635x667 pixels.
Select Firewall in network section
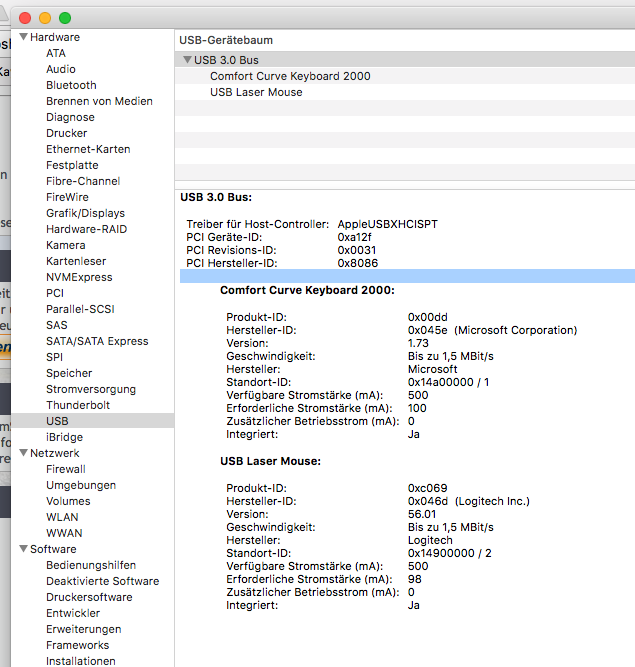[x=66, y=469]
